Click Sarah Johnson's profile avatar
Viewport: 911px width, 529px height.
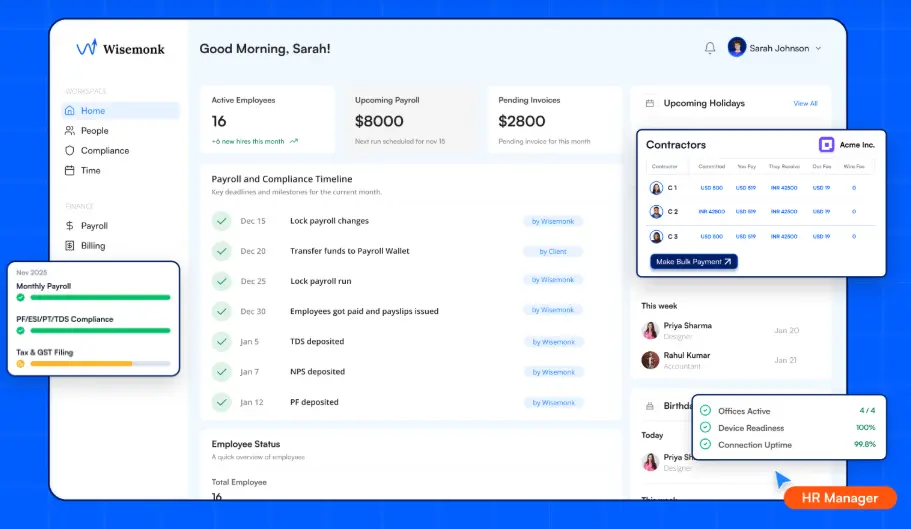point(737,48)
